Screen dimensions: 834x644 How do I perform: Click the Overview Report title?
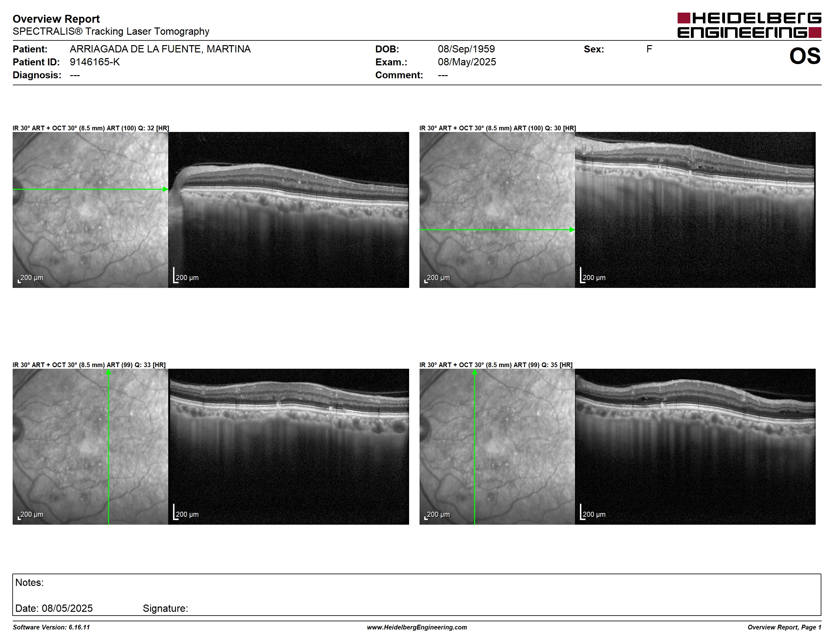(x=56, y=19)
